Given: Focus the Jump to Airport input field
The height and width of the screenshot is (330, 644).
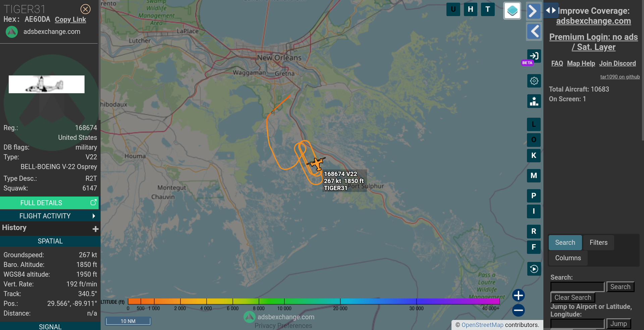Looking at the screenshot, I should click(577, 324).
